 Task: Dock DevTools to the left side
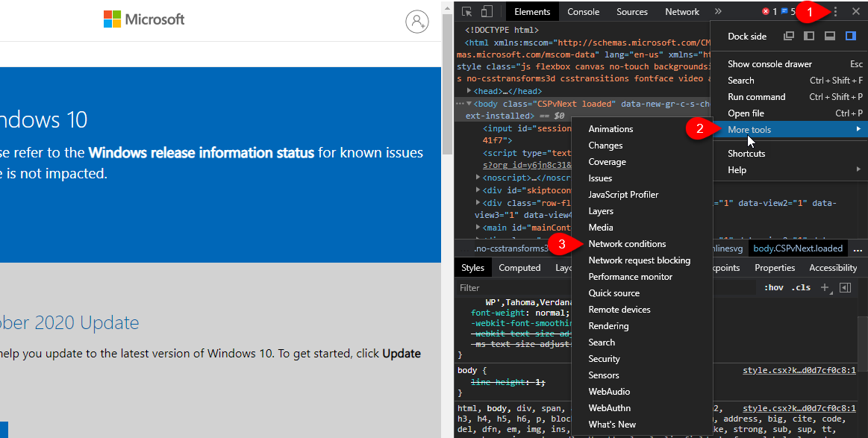pyautogui.click(x=809, y=36)
